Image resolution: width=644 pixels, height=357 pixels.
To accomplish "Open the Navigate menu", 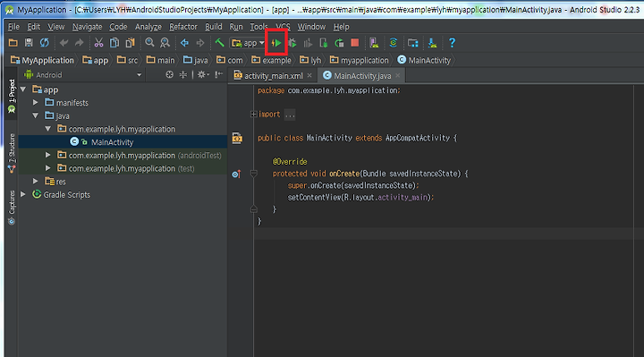I will pos(87,27).
